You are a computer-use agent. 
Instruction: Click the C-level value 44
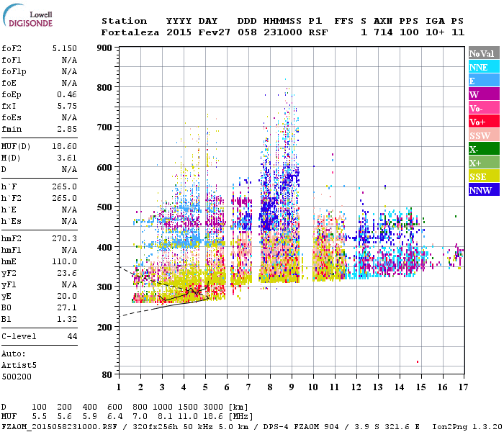pos(72,336)
